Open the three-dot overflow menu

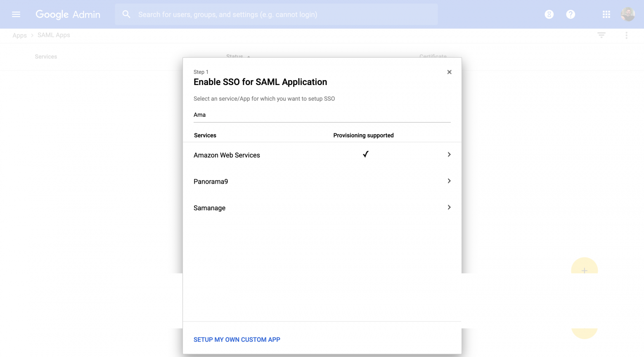tap(626, 35)
